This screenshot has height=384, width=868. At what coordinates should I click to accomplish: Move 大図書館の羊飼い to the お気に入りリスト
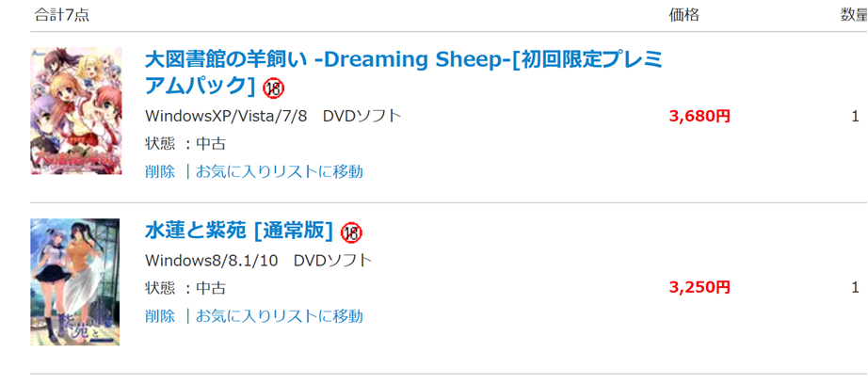279,171
